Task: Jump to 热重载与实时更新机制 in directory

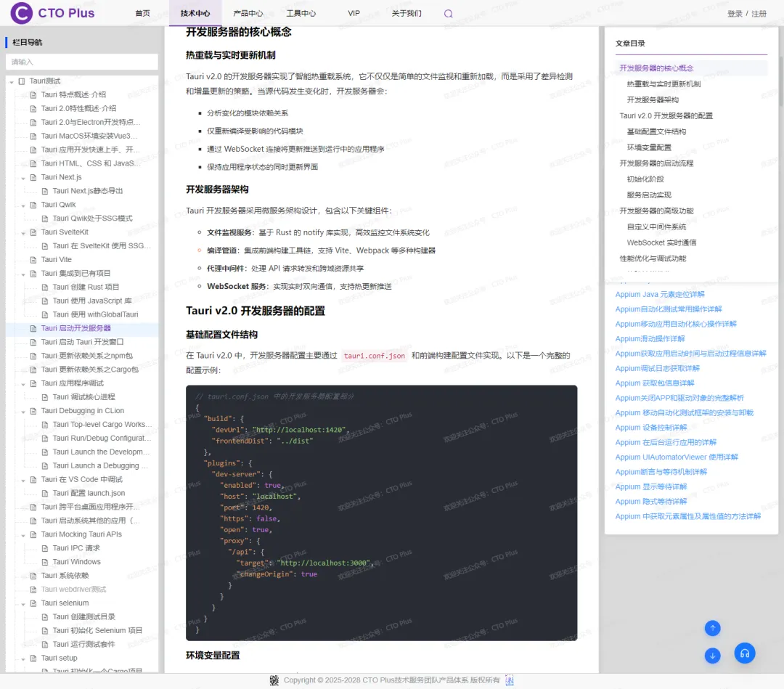Action: tap(663, 84)
